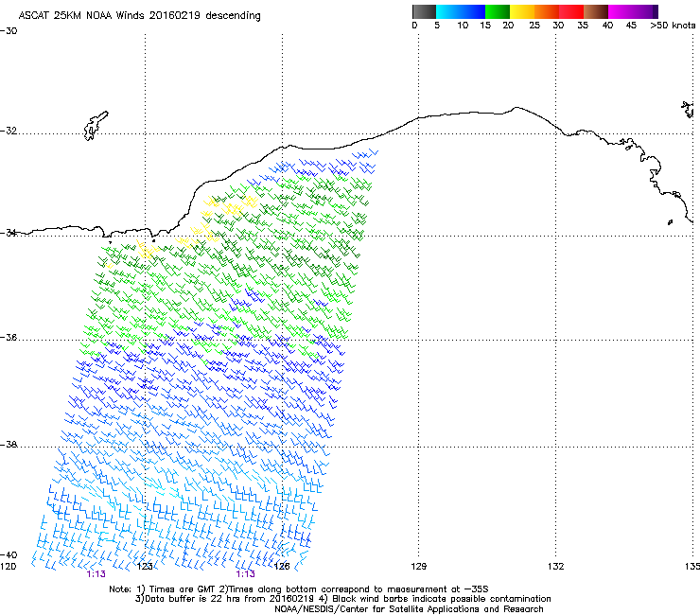Click the yellow wind barbs near the coastline

tap(230, 205)
